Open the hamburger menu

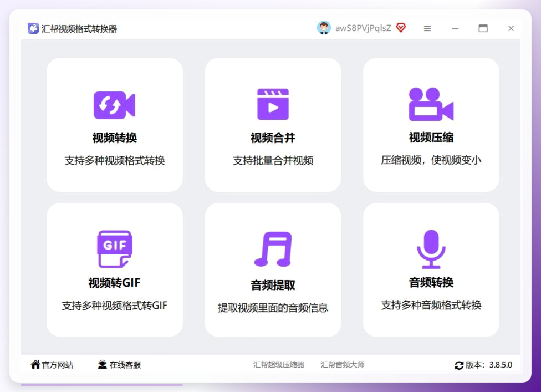[427, 28]
